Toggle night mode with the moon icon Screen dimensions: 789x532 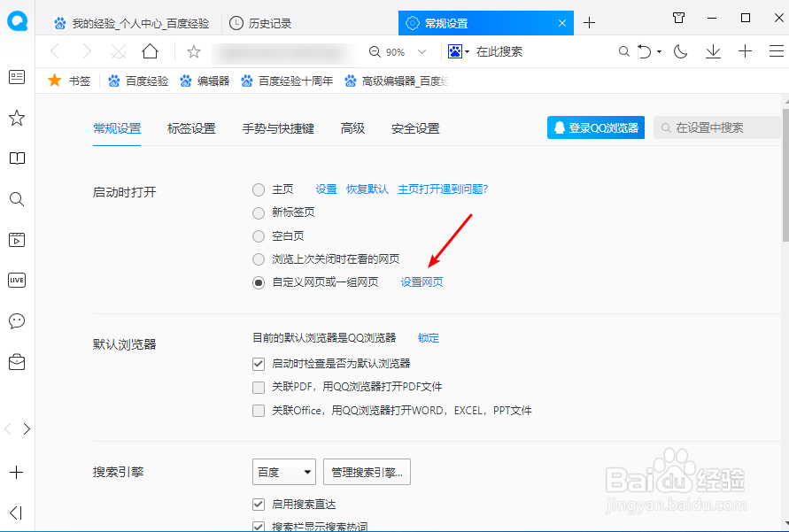pyautogui.click(x=679, y=51)
